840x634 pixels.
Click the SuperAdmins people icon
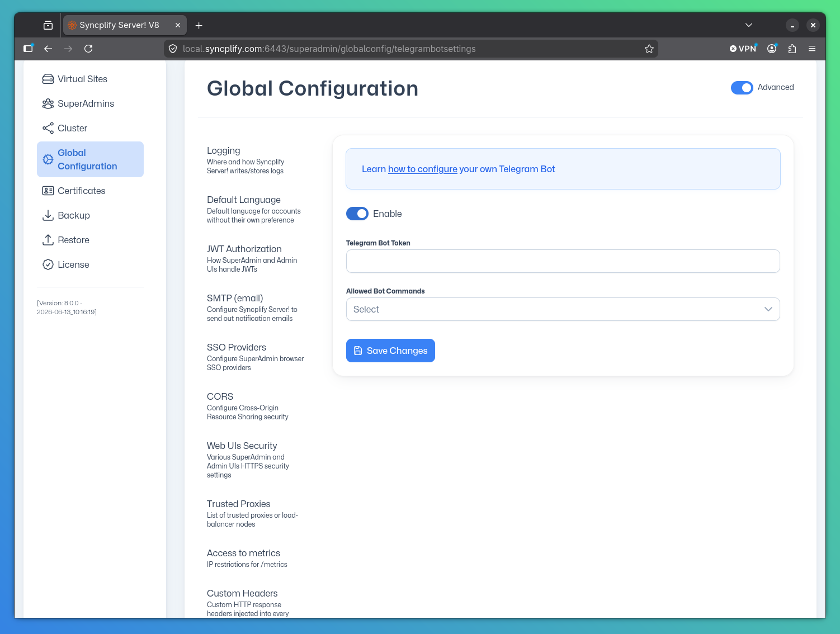(x=48, y=103)
